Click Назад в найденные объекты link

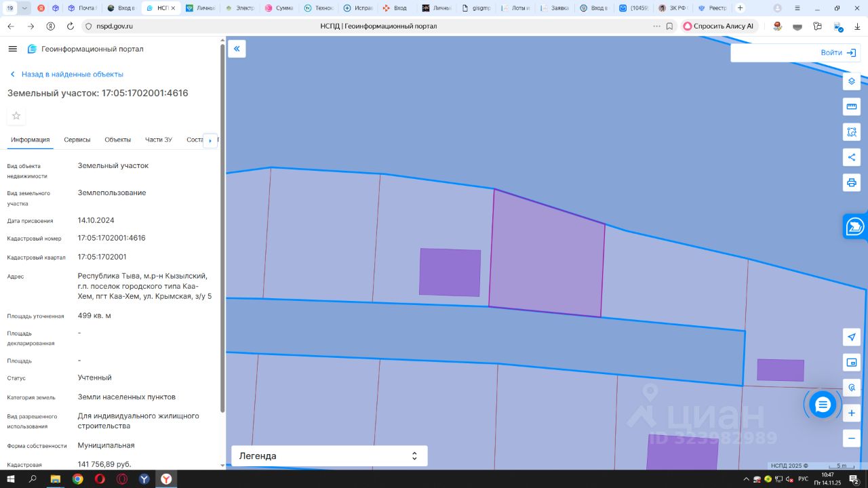point(66,75)
